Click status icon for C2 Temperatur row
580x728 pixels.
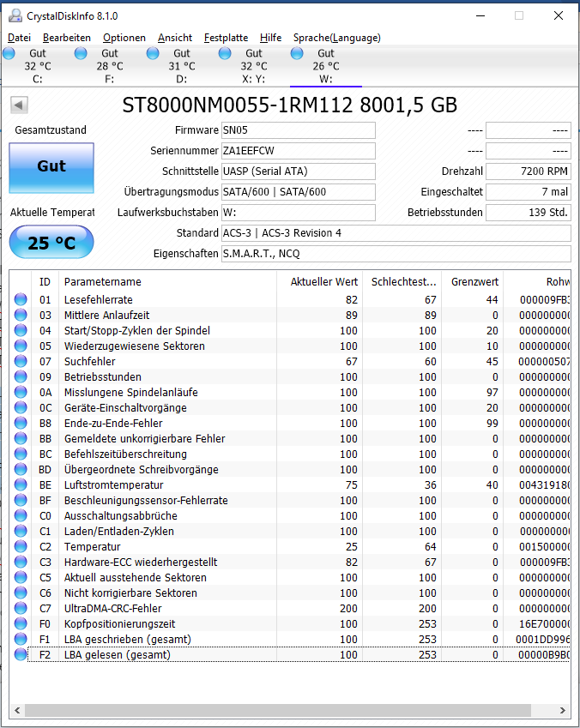click(21, 546)
